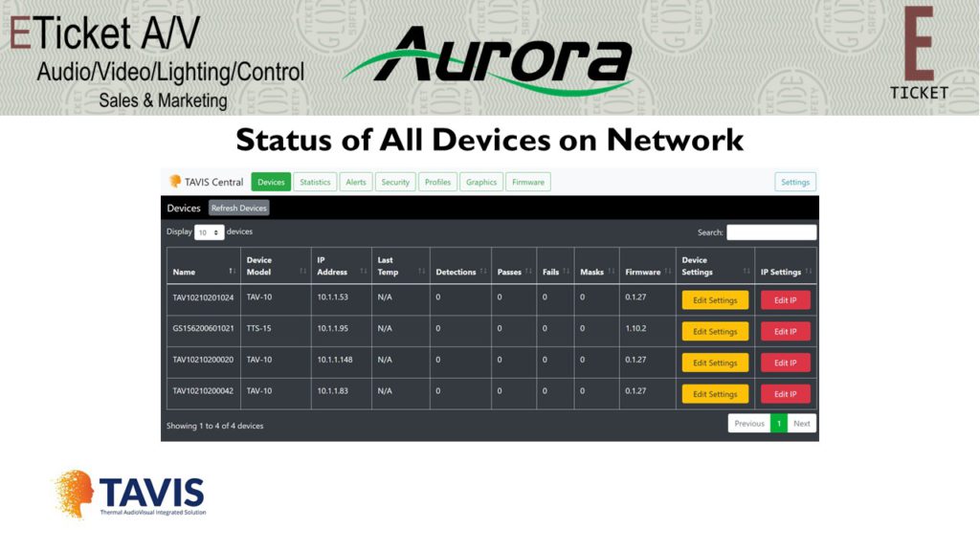Click the 'TAVIS Central' brand text
The height and width of the screenshot is (551, 980).
(213, 182)
